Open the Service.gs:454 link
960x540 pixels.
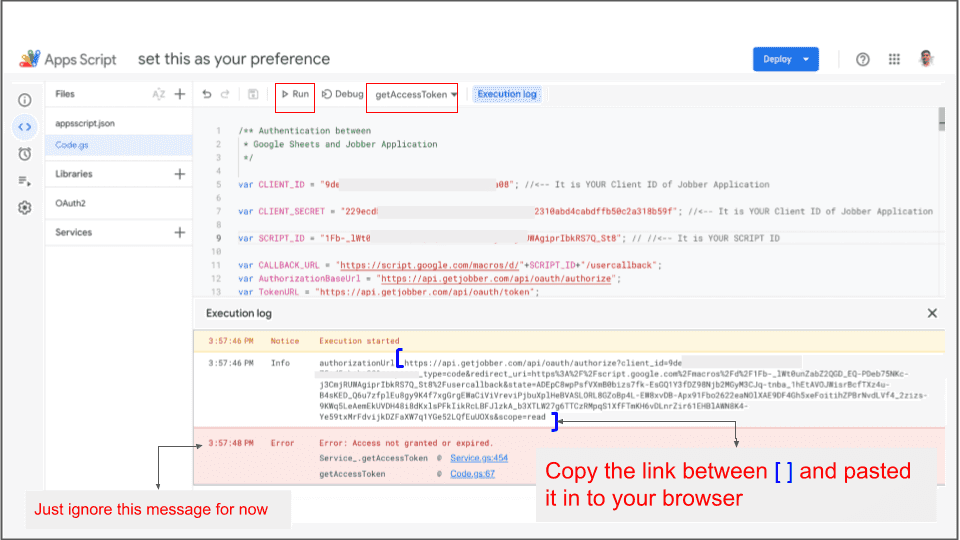(479, 458)
